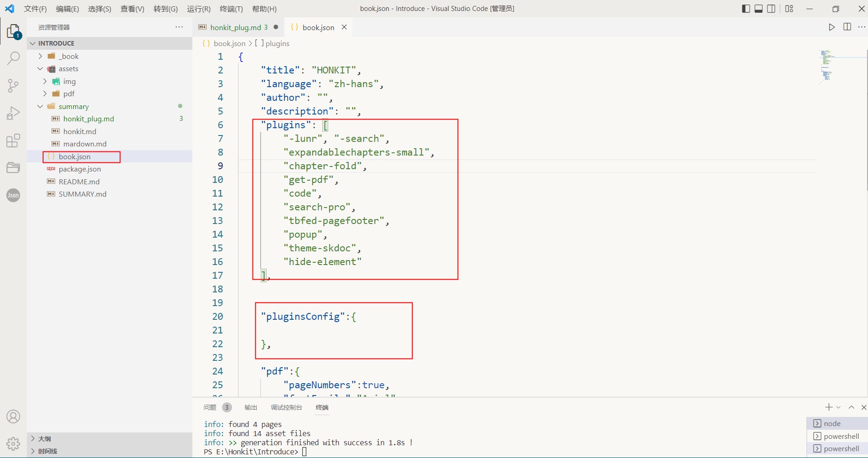Open editor more actions ellipsis
868x458 pixels.
pos(862,27)
